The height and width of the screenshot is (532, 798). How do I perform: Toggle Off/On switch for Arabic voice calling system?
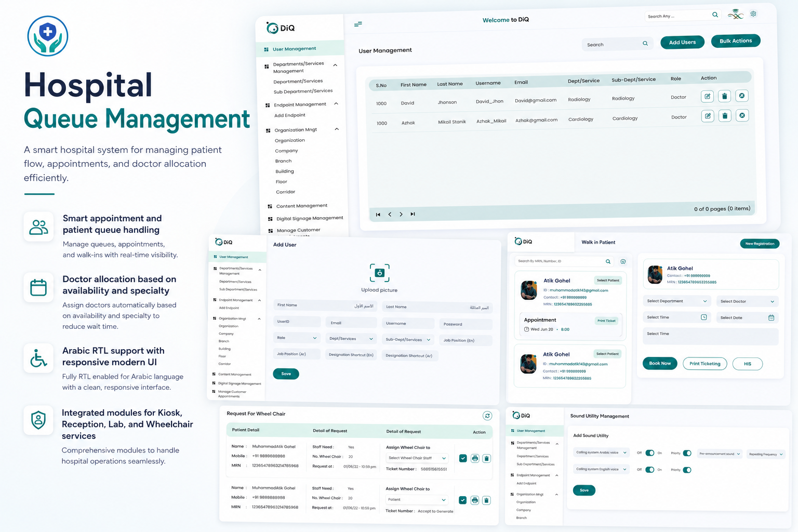click(x=649, y=453)
